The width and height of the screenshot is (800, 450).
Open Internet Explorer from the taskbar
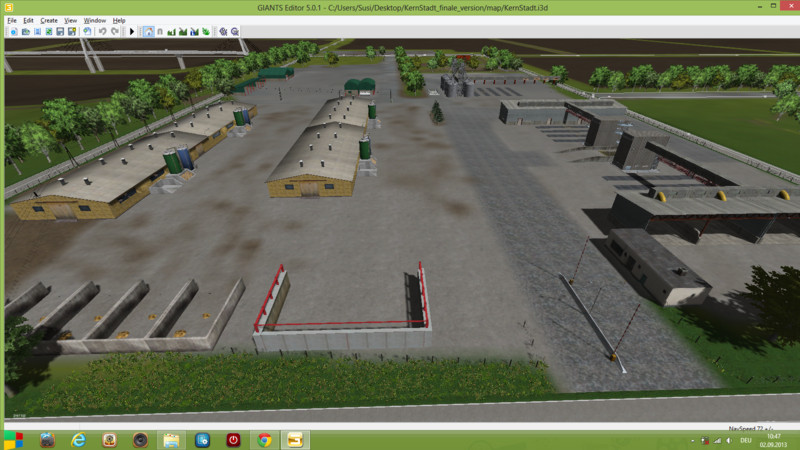(x=78, y=439)
